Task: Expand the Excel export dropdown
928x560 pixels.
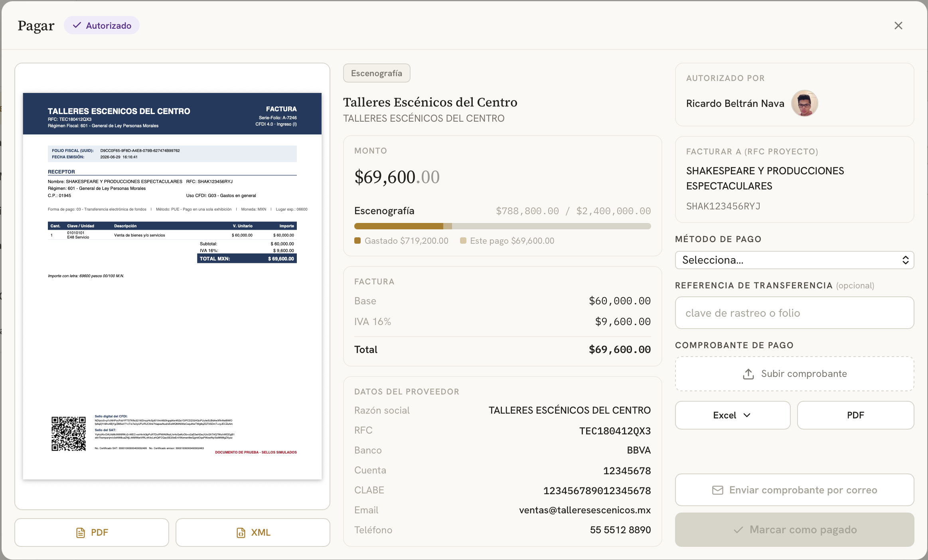Action: coord(733,415)
